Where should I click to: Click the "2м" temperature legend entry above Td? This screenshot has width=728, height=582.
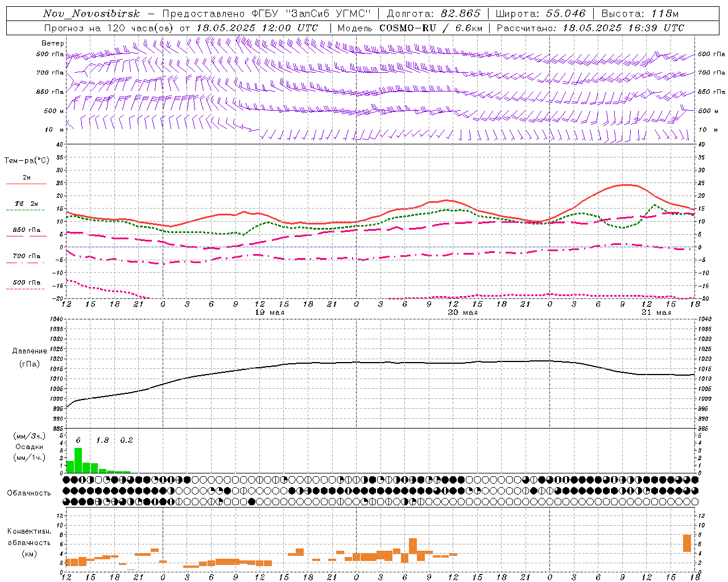point(27,178)
